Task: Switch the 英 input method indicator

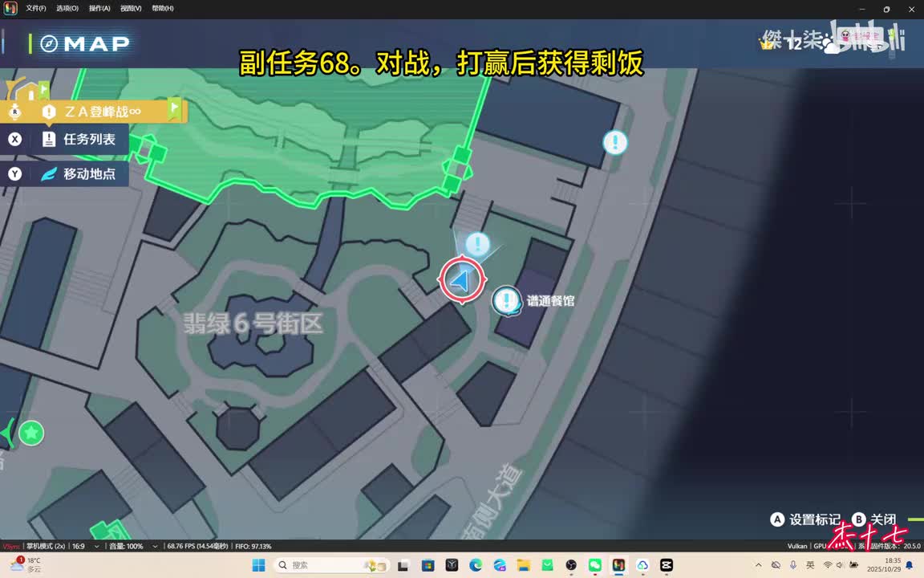Action: (x=810, y=565)
